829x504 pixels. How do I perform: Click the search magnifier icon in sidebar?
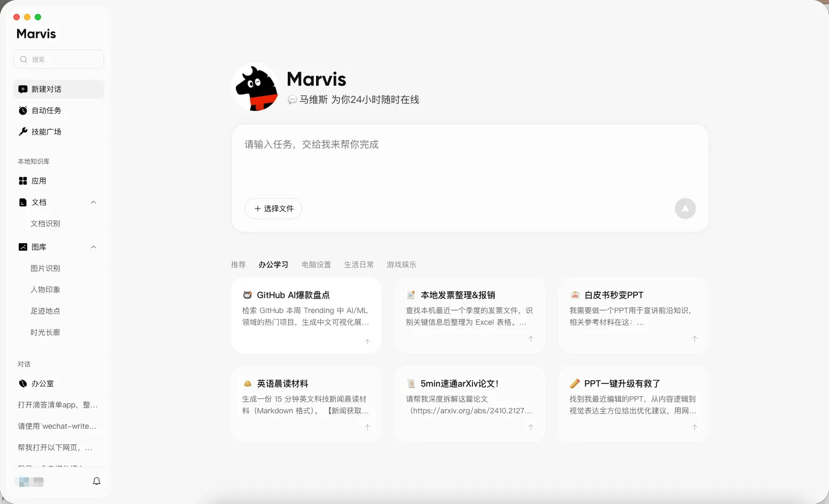(23, 59)
